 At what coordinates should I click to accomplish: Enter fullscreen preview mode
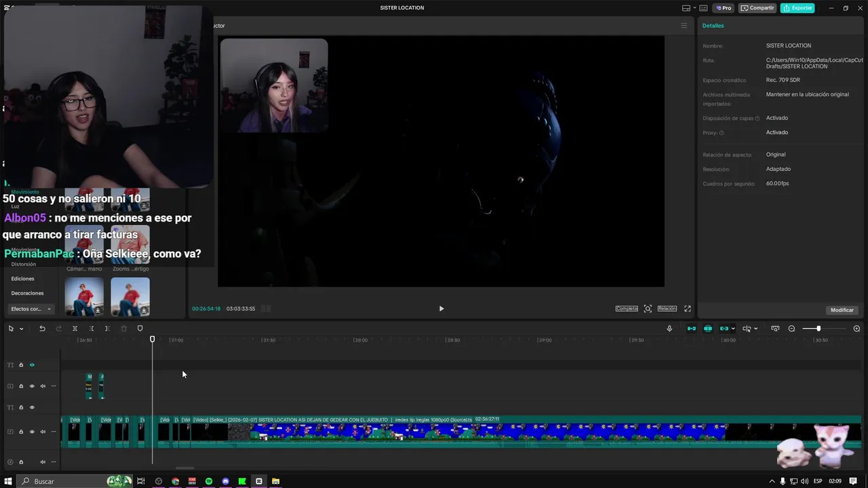click(687, 308)
